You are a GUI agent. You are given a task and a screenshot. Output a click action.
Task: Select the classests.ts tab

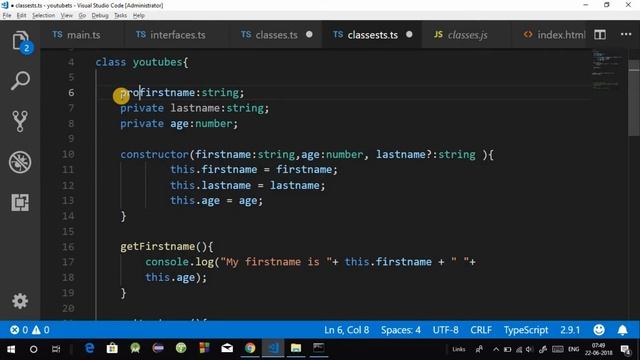(372, 35)
